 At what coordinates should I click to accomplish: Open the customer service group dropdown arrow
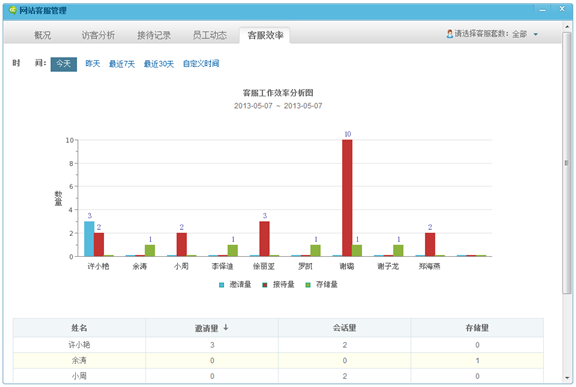coord(536,35)
